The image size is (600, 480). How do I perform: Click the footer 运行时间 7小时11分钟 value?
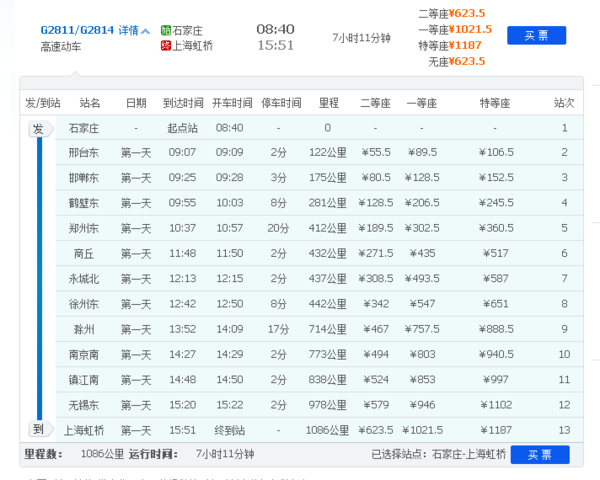[225, 454]
